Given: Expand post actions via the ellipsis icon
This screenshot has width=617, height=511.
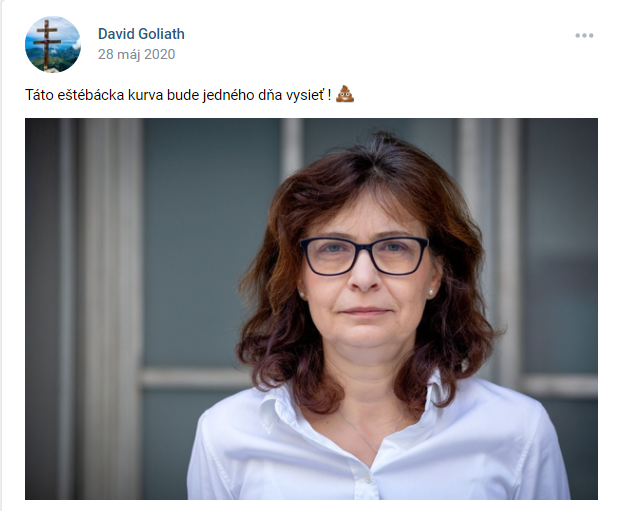Looking at the screenshot, I should (584, 35).
